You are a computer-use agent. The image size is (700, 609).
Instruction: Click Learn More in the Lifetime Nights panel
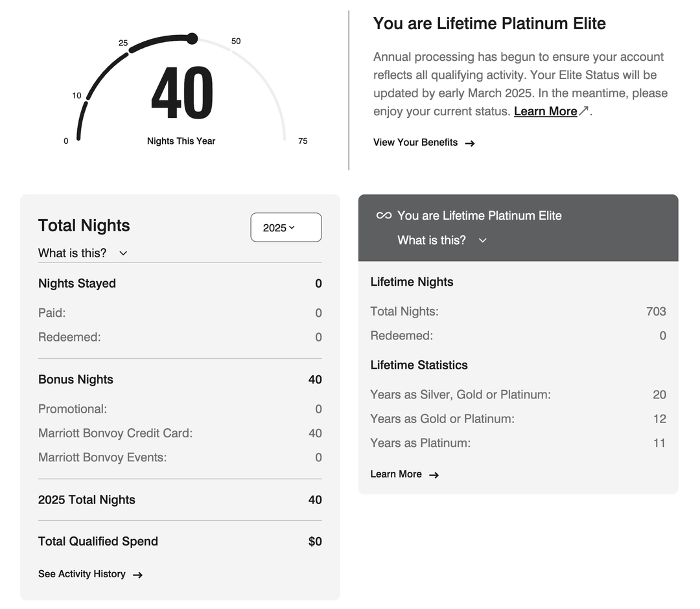[395, 474]
